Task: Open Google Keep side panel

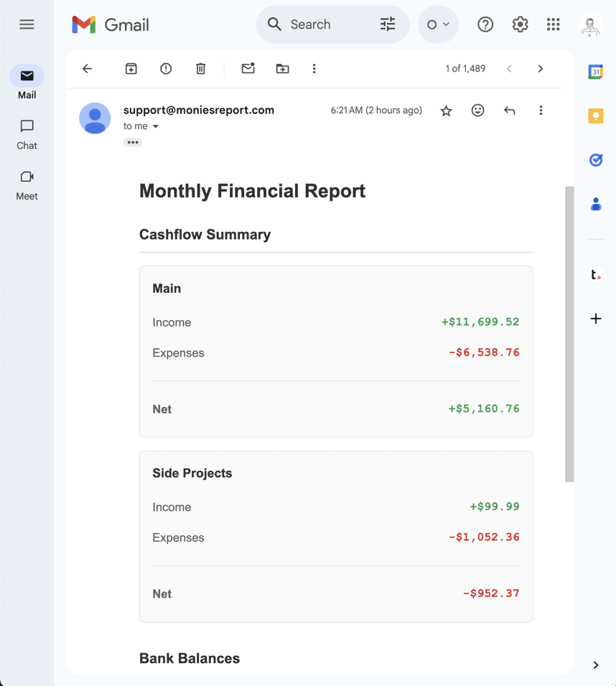Action: [595, 116]
